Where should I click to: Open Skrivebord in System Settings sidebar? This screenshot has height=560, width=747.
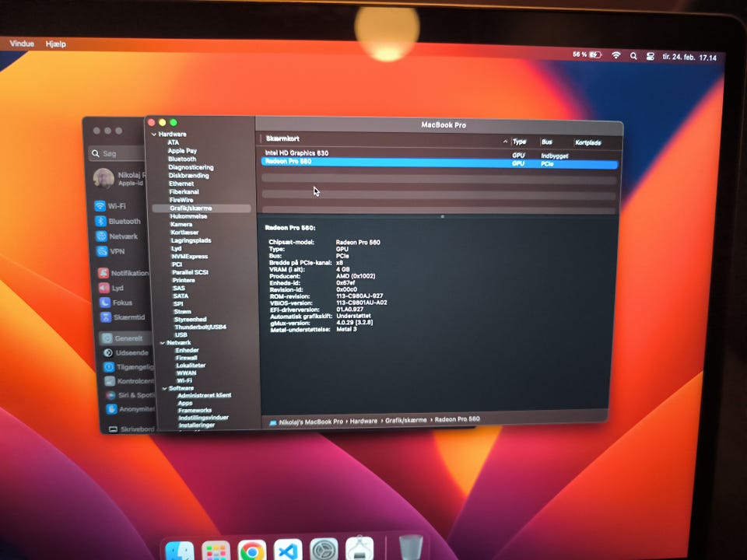132,429
